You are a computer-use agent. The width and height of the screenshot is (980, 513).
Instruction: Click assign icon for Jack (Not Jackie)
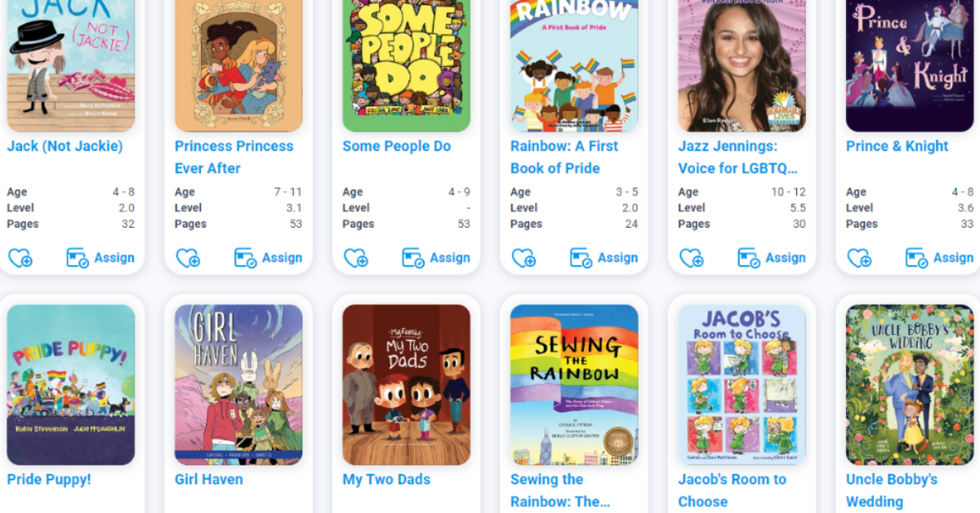pos(78,258)
